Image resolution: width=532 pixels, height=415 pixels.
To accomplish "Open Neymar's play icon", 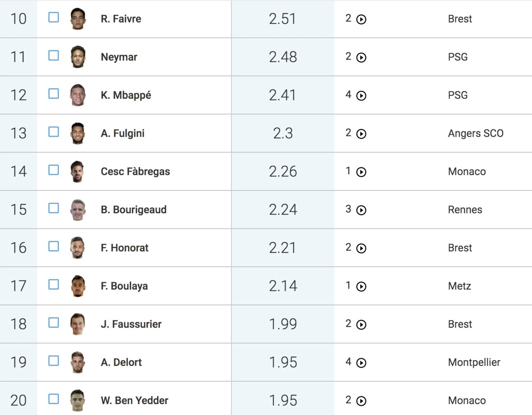I will pos(361,57).
